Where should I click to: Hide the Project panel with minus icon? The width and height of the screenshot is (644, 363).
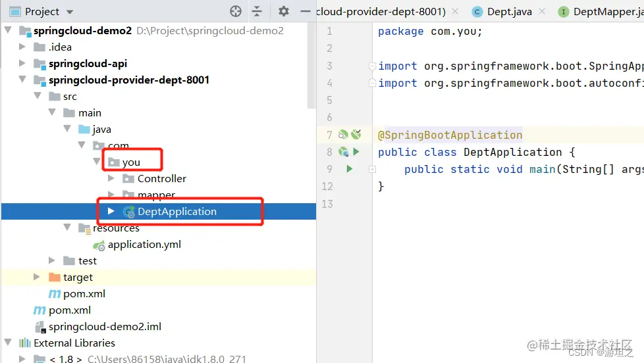[x=305, y=11]
